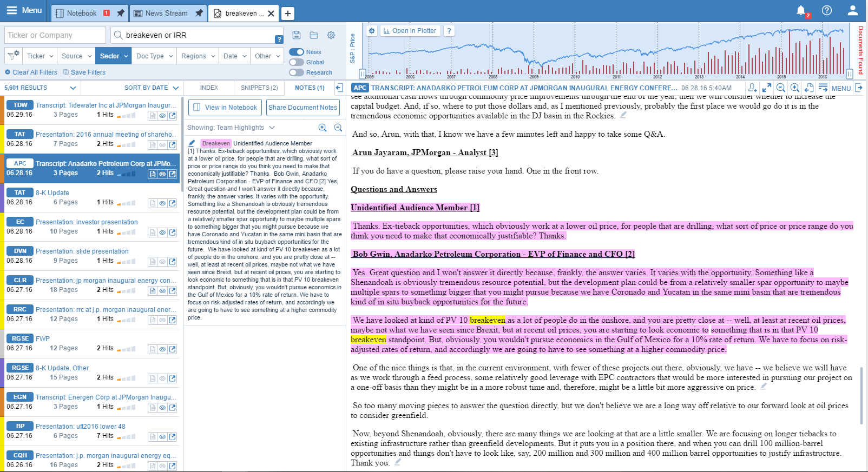This screenshot has height=472, width=868.
Task: Add a new tab with plus button
Action: click(288, 14)
